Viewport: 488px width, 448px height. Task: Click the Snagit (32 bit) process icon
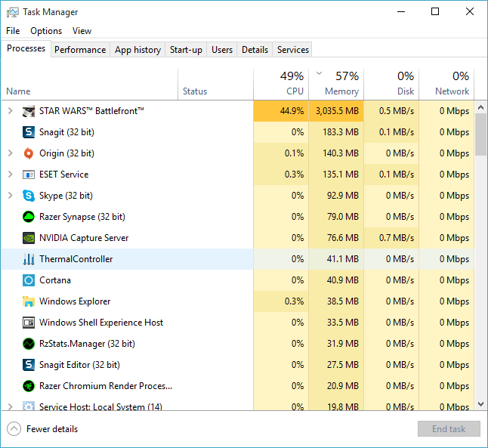(29, 132)
